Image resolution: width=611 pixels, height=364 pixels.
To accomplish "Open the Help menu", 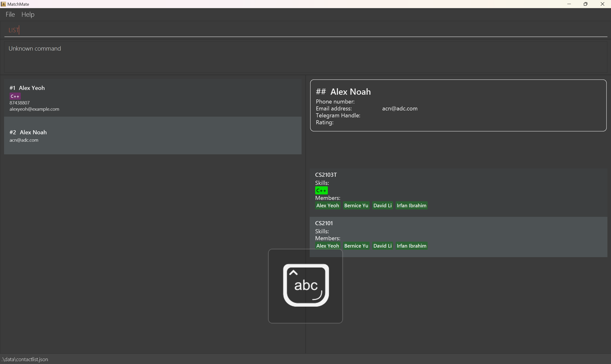I will click(28, 15).
